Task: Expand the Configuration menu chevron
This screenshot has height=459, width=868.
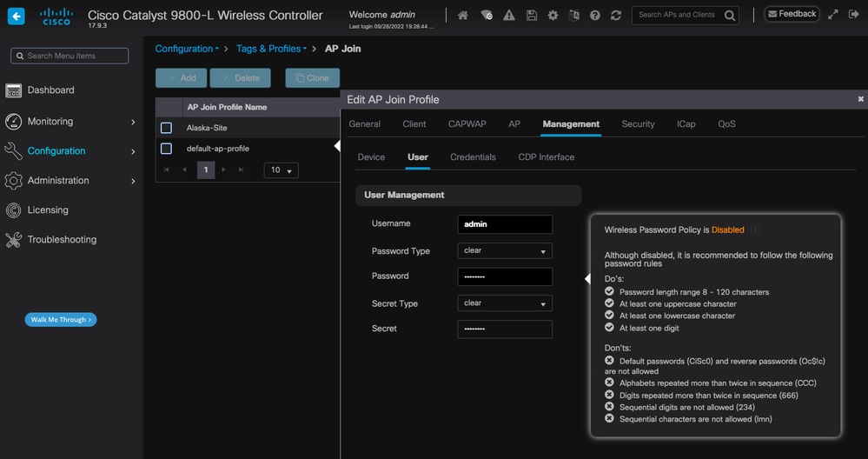Action: coord(133,151)
